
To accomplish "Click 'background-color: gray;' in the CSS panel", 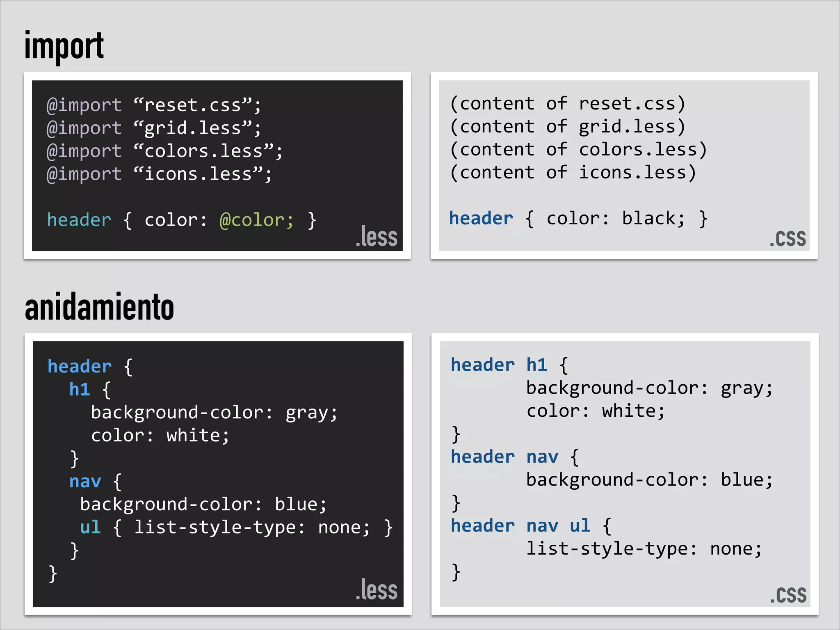I will [x=649, y=388].
